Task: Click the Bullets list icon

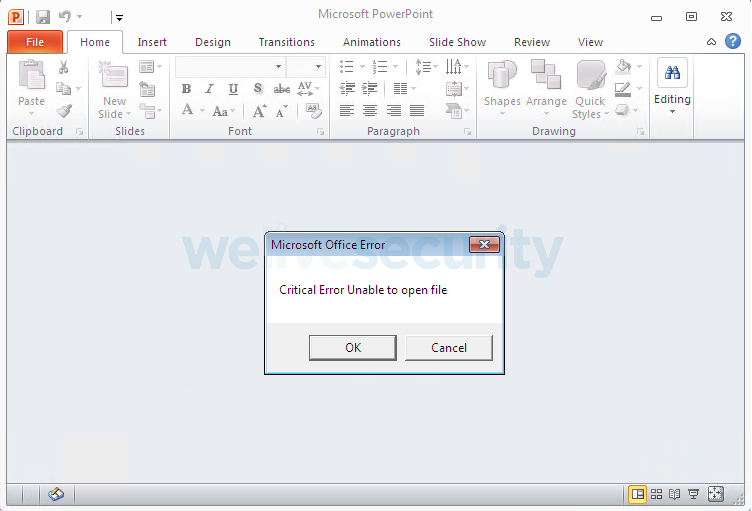Action: click(x=347, y=66)
